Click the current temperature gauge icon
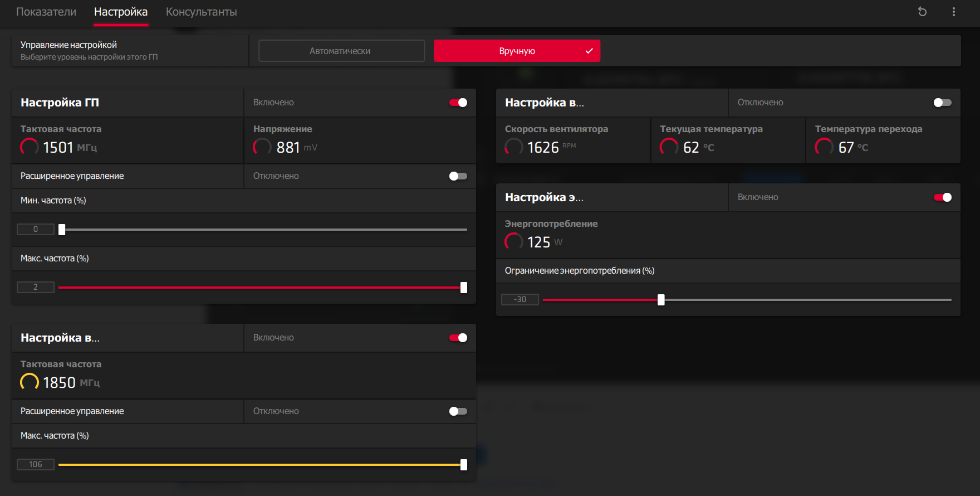The width and height of the screenshot is (980, 496). (669, 147)
